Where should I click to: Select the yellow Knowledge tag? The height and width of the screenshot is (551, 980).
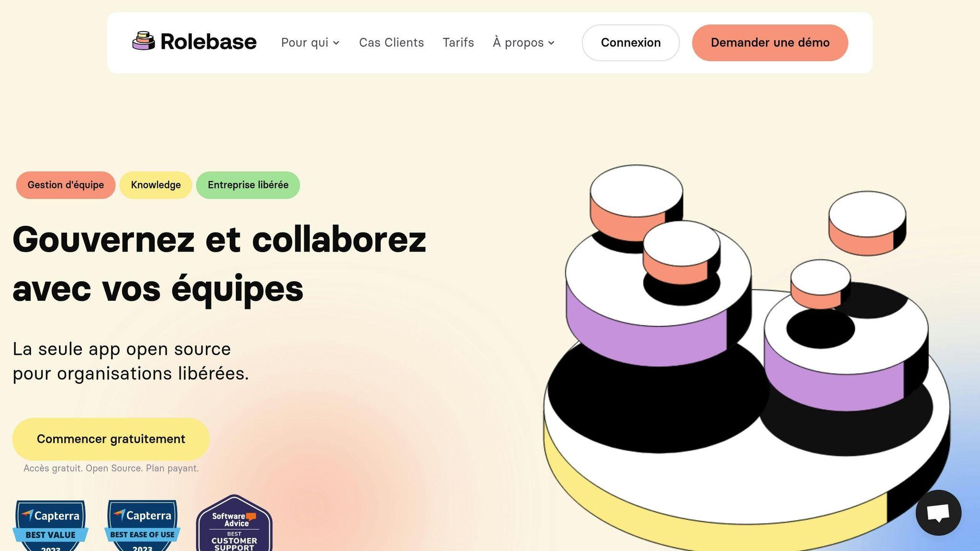pos(156,185)
